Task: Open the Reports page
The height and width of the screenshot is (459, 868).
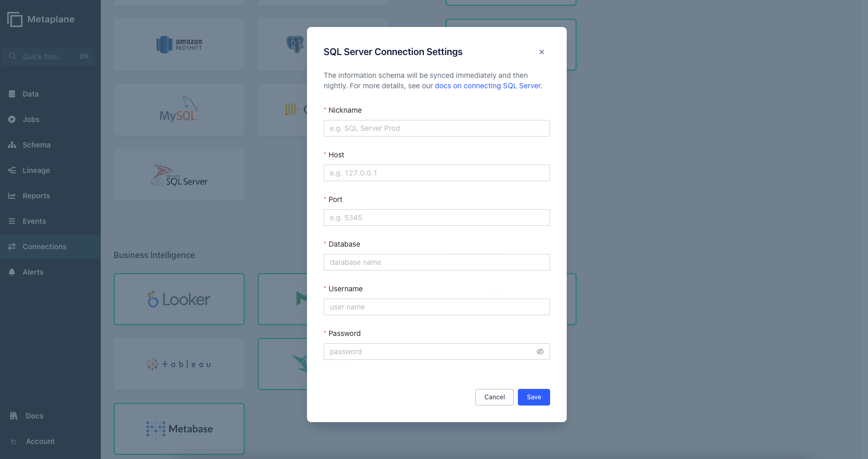Action: pos(50,196)
